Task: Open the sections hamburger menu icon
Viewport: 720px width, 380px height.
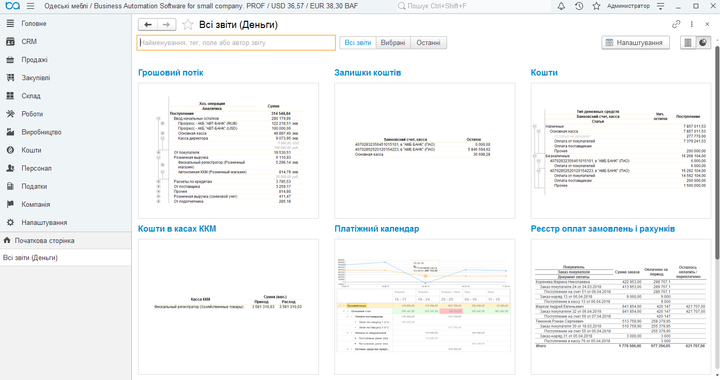Action: point(30,6)
